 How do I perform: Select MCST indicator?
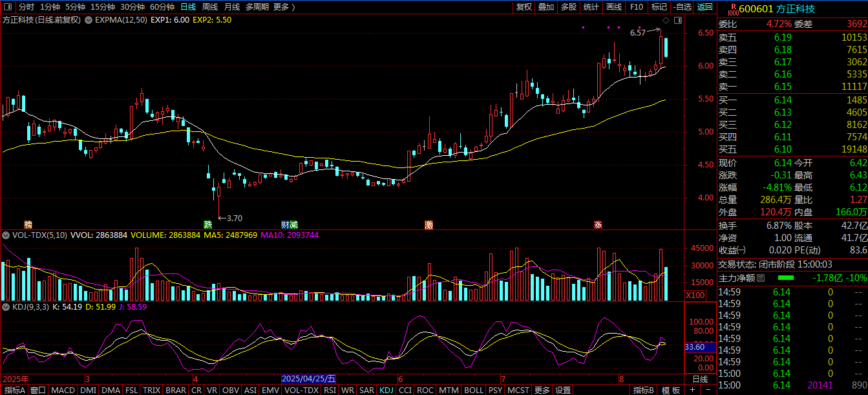pyautogui.click(x=518, y=390)
